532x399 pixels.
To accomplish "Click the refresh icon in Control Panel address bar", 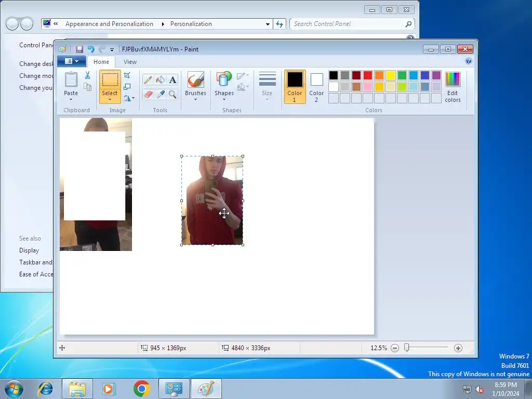I will tap(279, 24).
